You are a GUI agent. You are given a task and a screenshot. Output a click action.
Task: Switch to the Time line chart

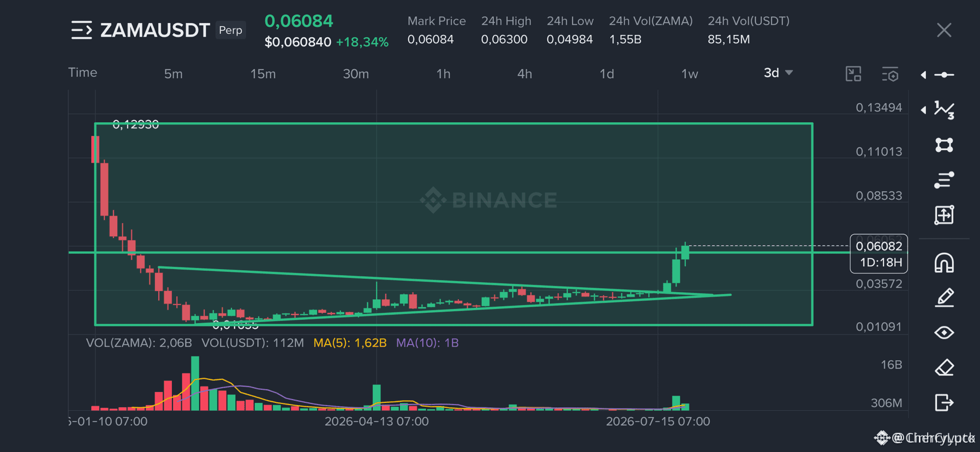tap(82, 73)
